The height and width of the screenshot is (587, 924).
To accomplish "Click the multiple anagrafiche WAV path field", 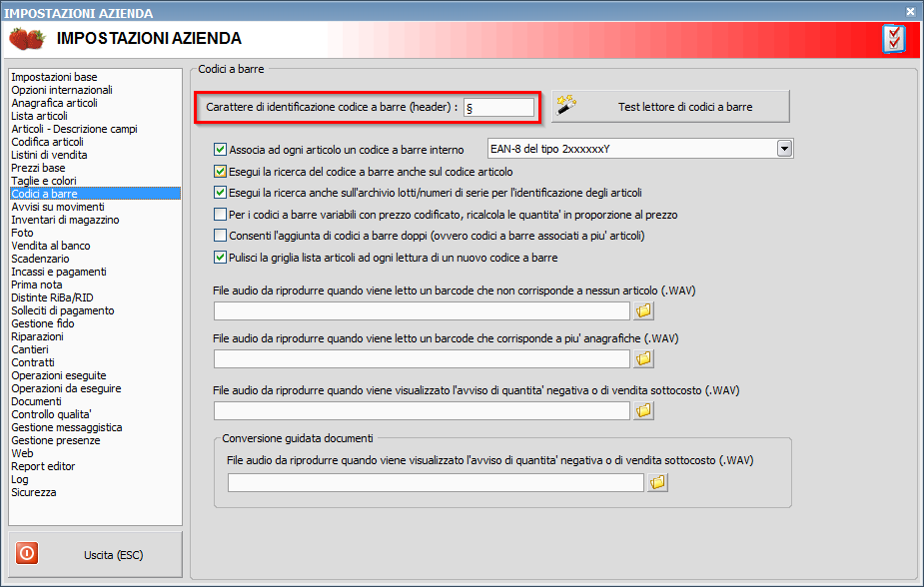I will pos(422,358).
